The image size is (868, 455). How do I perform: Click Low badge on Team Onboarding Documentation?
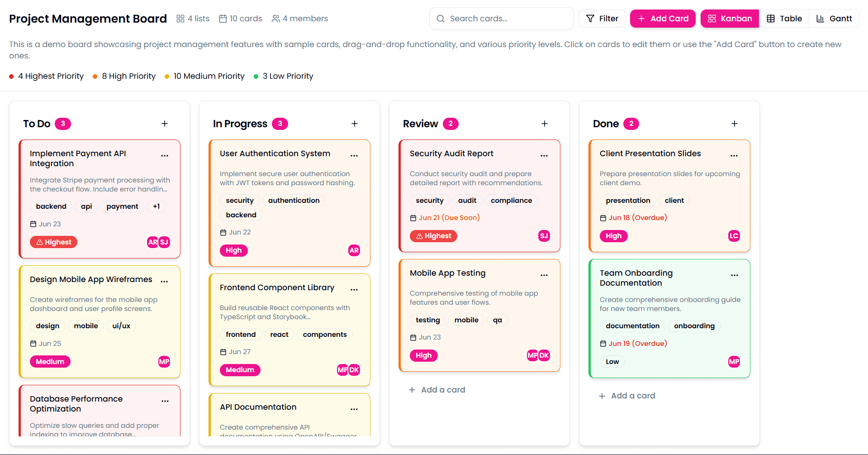[612, 362]
